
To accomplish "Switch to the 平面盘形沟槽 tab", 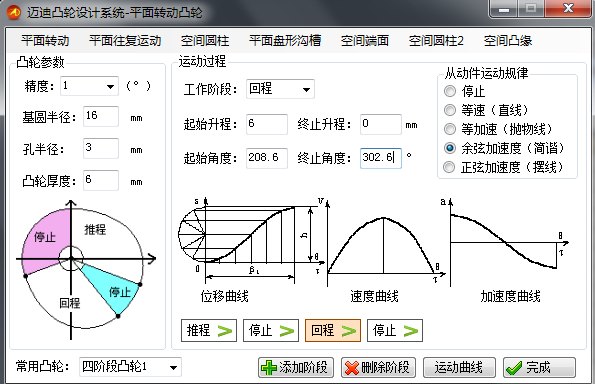I will (x=285, y=41).
